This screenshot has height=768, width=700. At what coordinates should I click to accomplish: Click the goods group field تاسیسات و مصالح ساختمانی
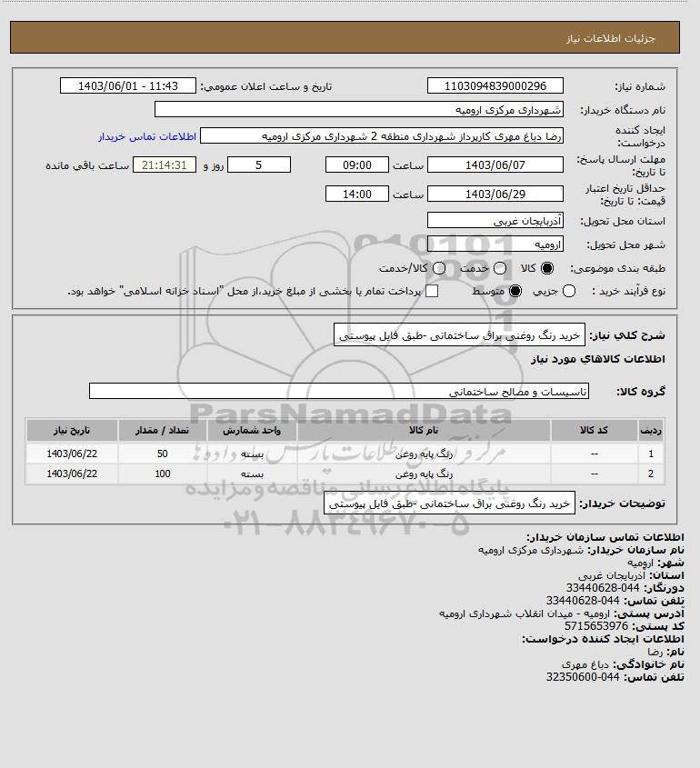pos(339,392)
